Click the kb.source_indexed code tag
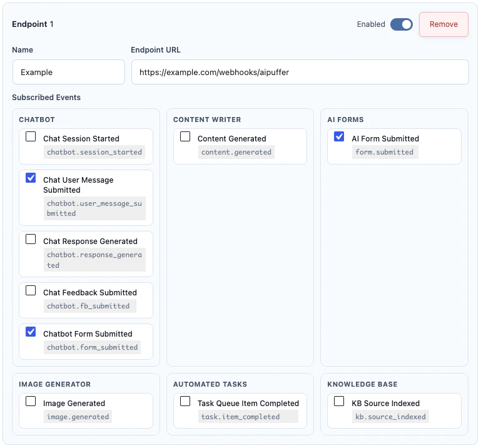This screenshot has height=448, width=481. pyautogui.click(x=390, y=417)
